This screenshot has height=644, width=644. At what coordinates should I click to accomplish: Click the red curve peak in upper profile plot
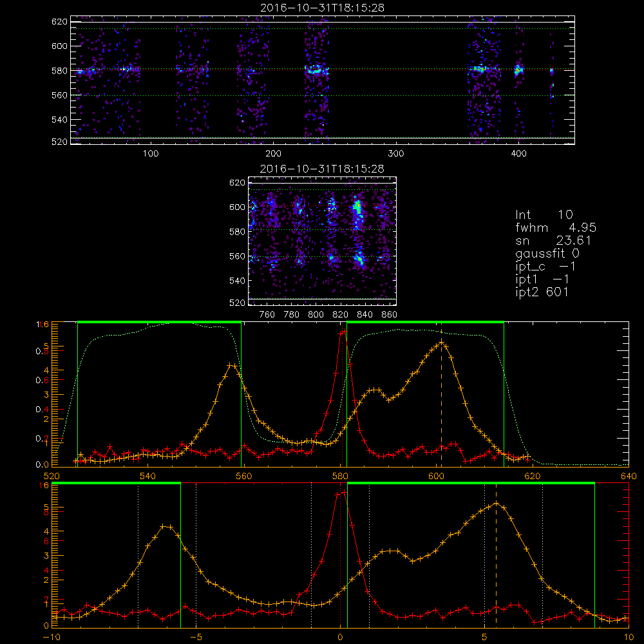pyautogui.click(x=343, y=331)
